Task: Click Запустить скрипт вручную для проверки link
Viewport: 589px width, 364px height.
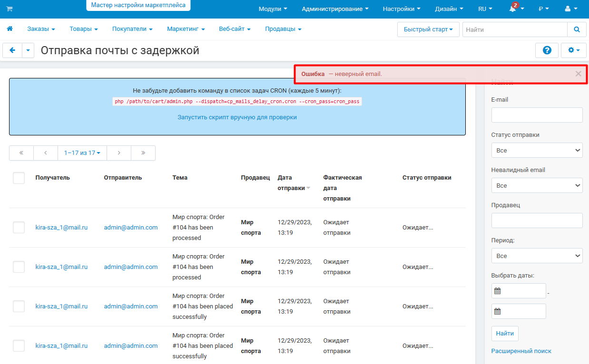Action: [237, 117]
